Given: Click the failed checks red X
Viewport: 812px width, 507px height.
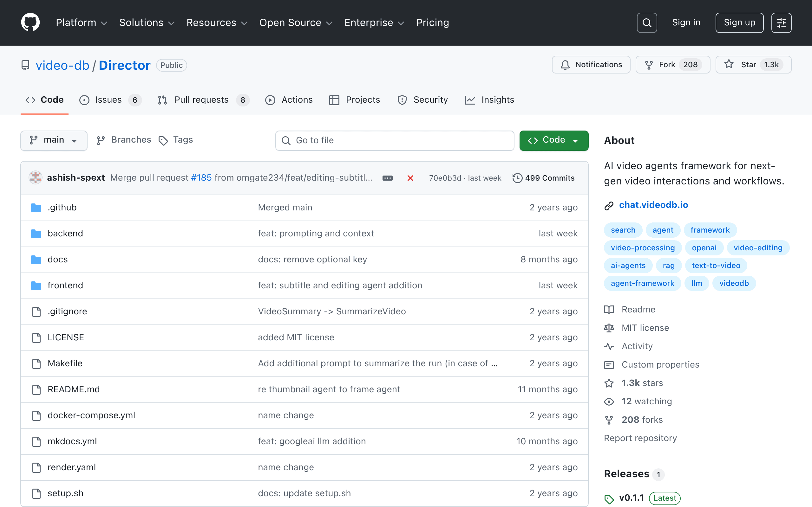Looking at the screenshot, I should click(410, 178).
